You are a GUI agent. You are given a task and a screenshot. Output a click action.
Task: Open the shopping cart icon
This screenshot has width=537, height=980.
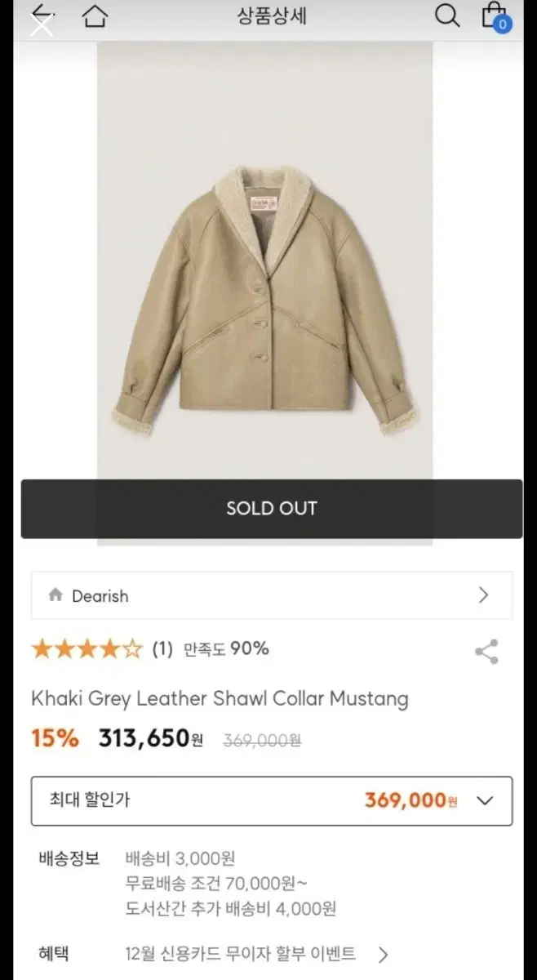tap(493, 16)
